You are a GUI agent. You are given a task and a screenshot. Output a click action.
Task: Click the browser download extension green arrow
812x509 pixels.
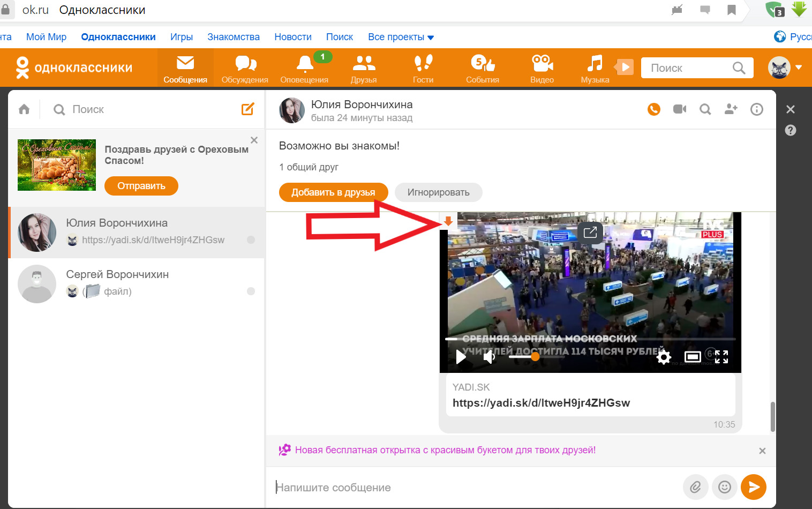[x=799, y=10]
